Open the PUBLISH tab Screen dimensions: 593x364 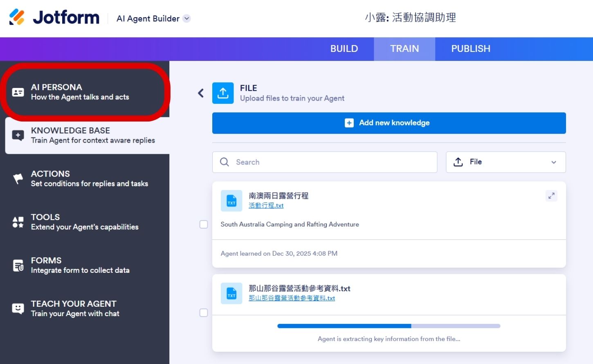coord(471,49)
